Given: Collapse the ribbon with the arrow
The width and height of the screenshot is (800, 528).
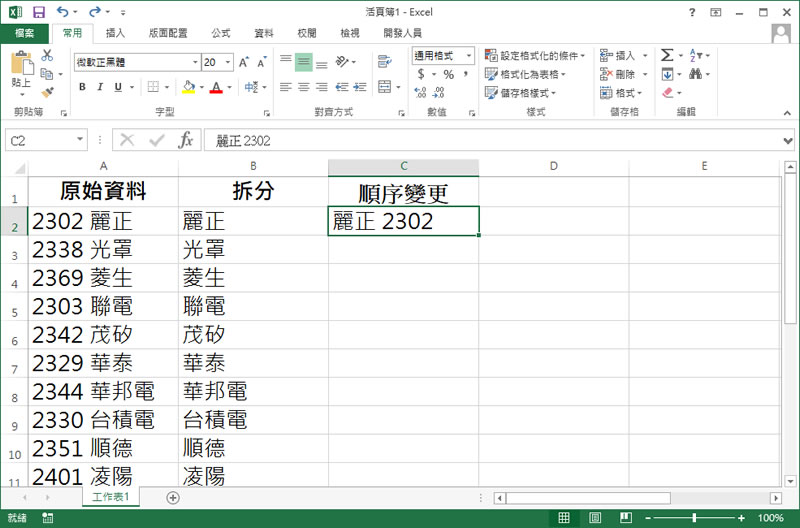Looking at the screenshot, I should 787,112.
